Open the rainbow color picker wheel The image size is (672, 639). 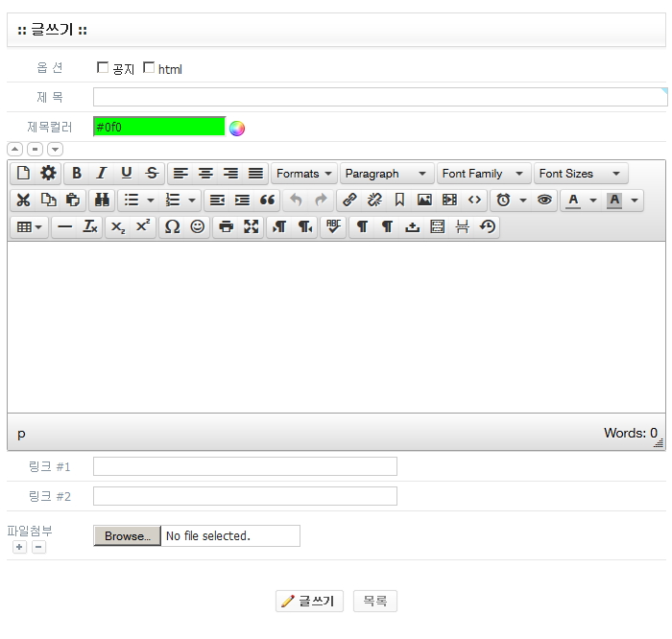[x=237, y=129]
